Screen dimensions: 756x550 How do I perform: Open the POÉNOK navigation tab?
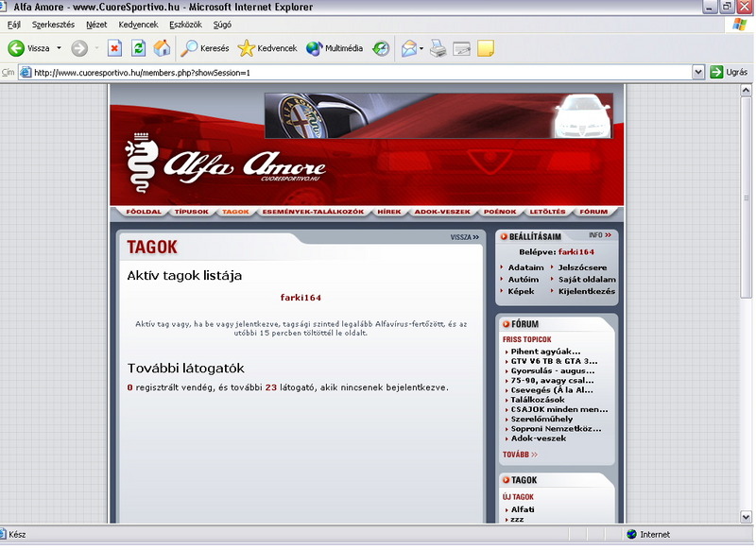500,212
